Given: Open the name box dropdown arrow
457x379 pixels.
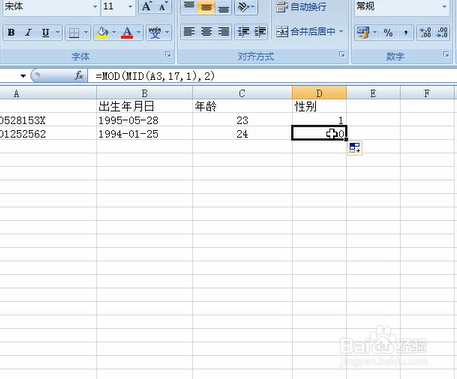Looking at the screenshot, I should pyautogui.click(x=23, y=76).
